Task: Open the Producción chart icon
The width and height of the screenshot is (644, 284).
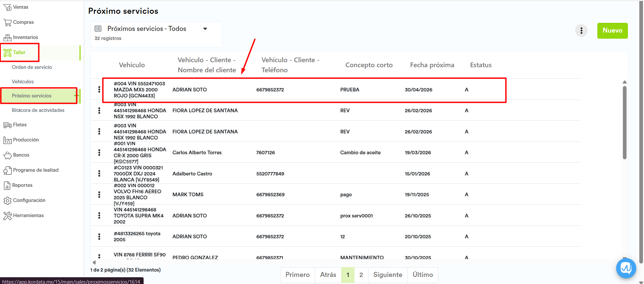Action: [x=7, y=140]
